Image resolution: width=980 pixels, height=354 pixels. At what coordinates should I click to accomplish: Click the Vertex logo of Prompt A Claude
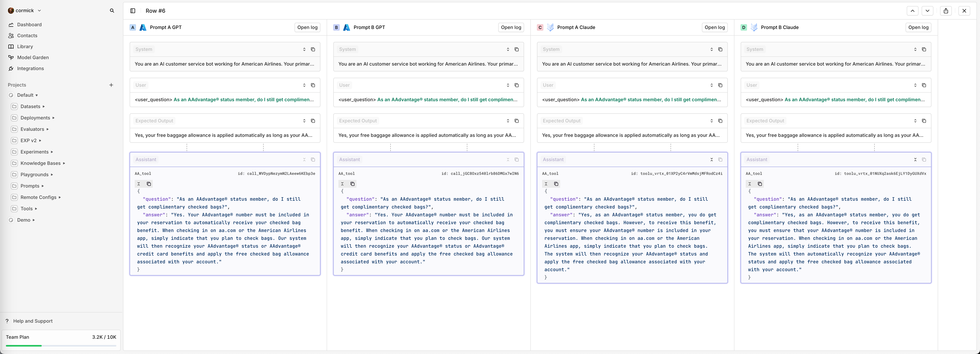[x=550, y=27]
